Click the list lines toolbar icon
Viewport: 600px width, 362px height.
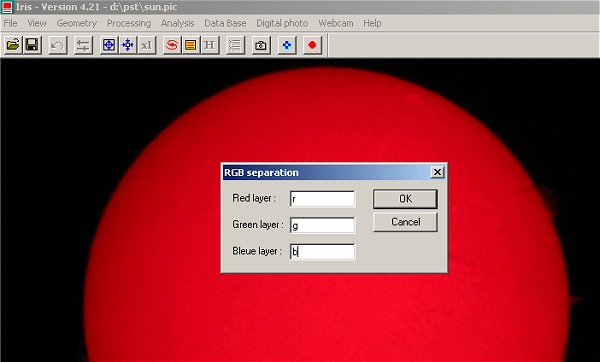coord(235,45)
